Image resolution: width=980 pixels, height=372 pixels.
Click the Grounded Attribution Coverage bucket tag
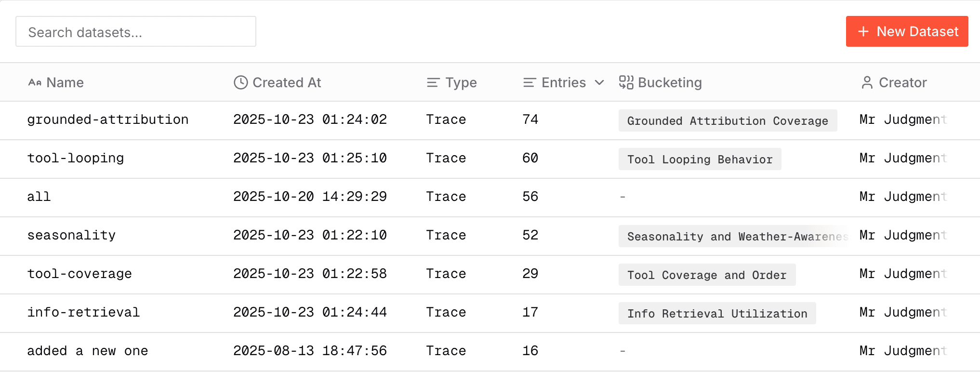coord(728,120)
